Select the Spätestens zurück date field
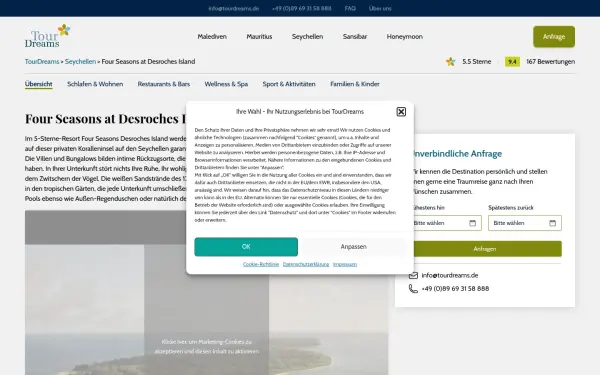600x375 pixels. (x=525, y=223)
